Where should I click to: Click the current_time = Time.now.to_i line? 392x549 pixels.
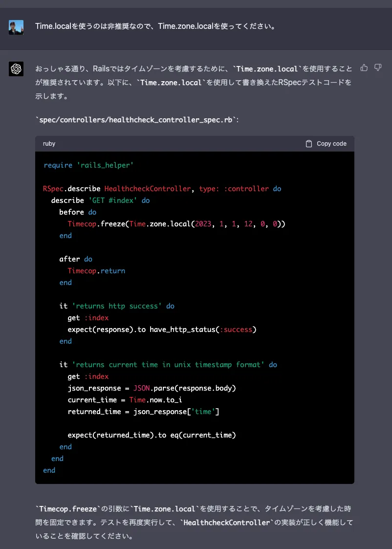[x=125, y=400]
